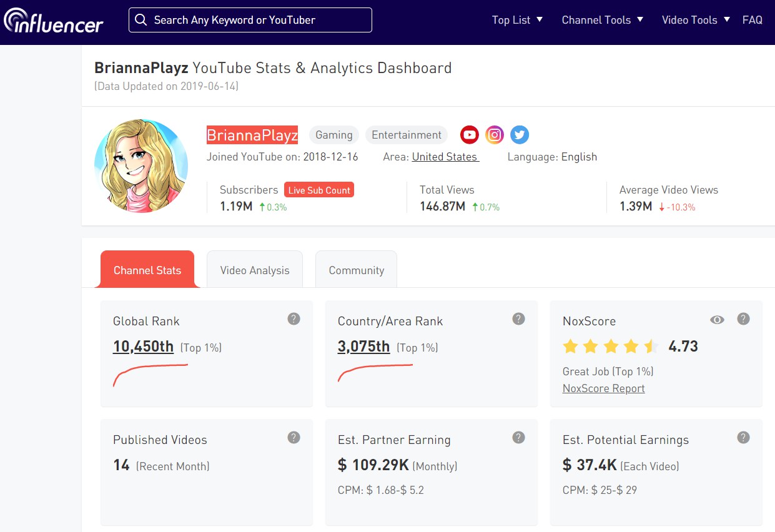Open BriannaPlayz Instagram icon

[x=495, y=135]
